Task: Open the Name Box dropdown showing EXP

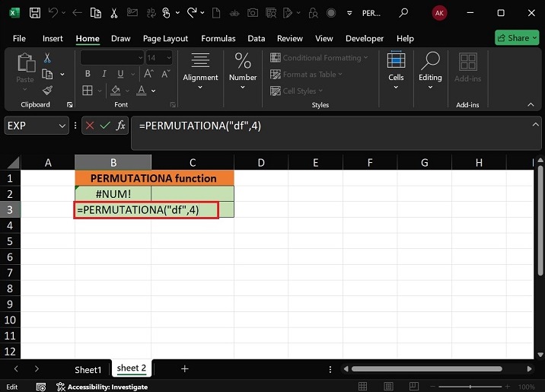Action: point(62,126)
